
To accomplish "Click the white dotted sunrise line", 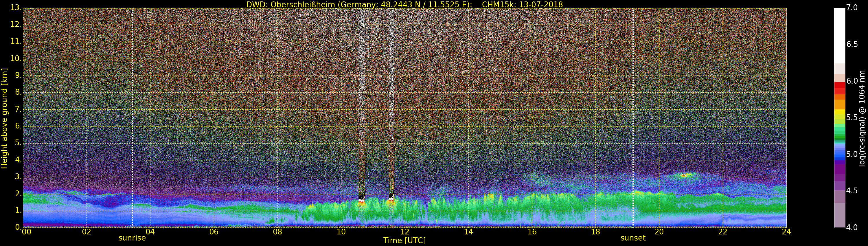I will pos(133,118).
